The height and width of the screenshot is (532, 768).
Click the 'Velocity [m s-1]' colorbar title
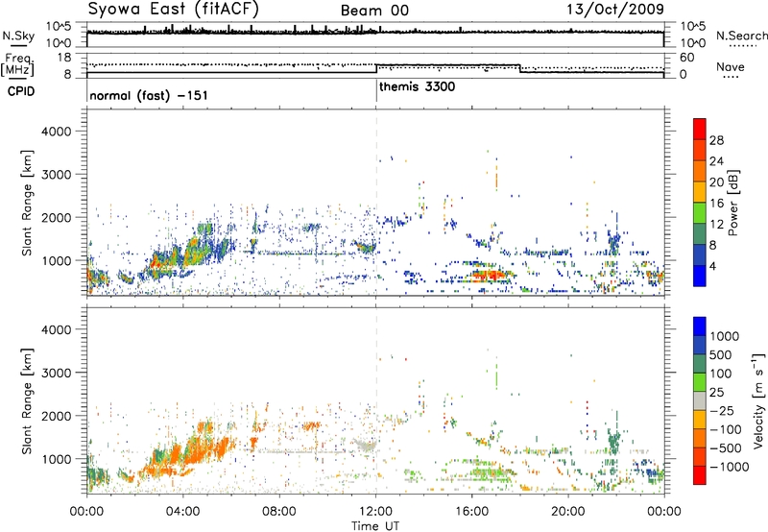[758, 400]
